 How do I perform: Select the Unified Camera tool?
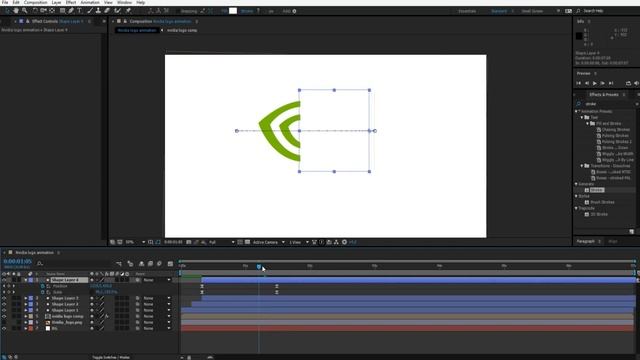coord(43,11)
